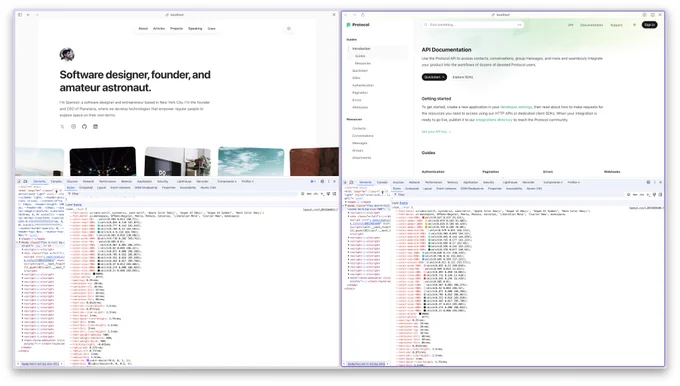Open the more options menu in left DevTools
680x386 pixels.
[x=328, y=181]
